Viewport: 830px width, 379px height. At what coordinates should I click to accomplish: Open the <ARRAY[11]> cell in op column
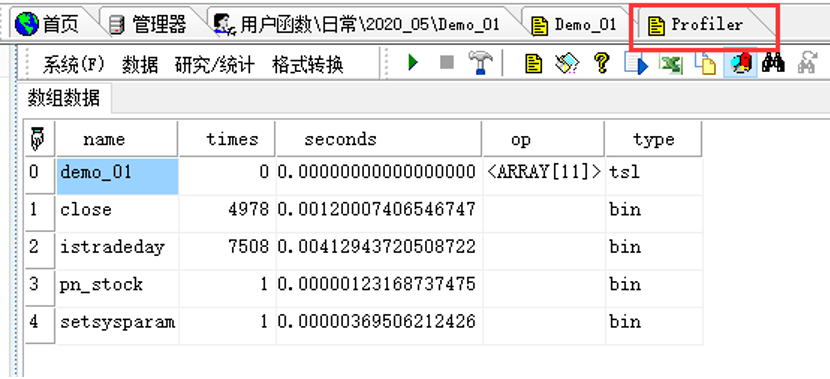point(543,172)
